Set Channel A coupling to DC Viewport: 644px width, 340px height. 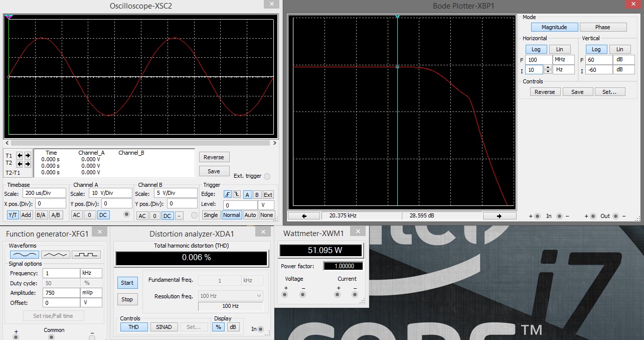(x=103, y=215)
